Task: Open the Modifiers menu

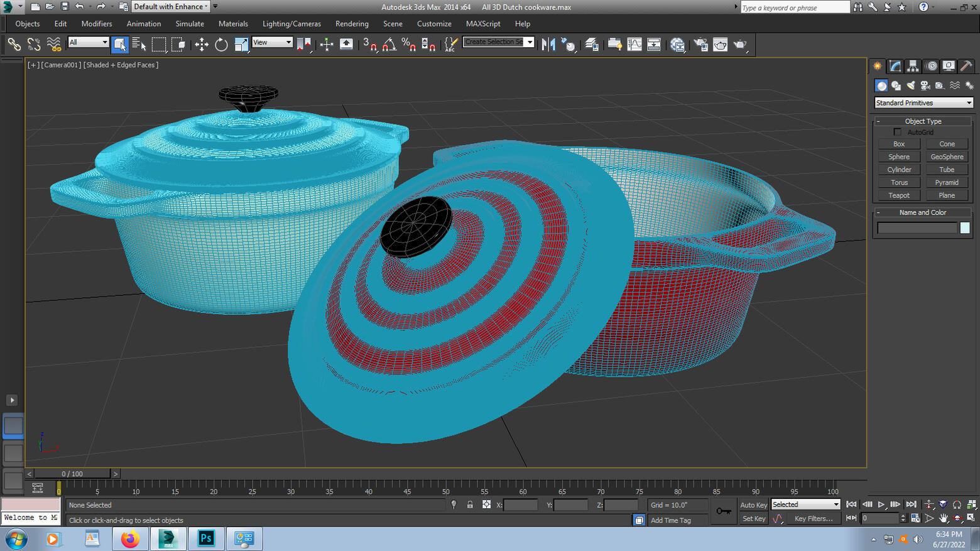Action: click(x=97, y=24)
